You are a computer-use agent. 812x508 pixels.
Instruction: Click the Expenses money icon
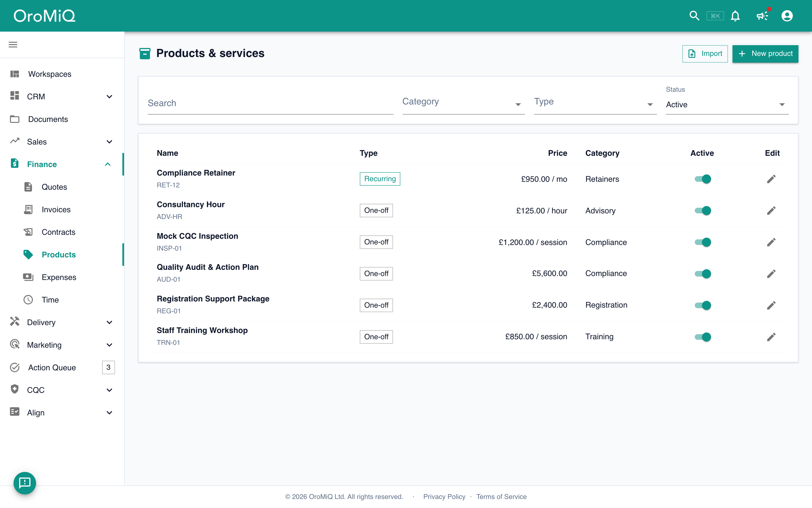tap(28, 277)
